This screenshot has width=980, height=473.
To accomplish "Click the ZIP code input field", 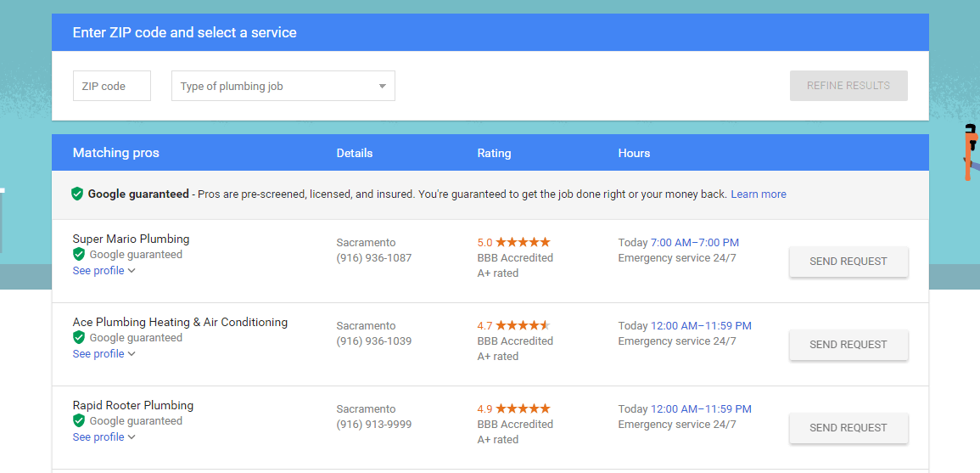I will pos(112,86).
